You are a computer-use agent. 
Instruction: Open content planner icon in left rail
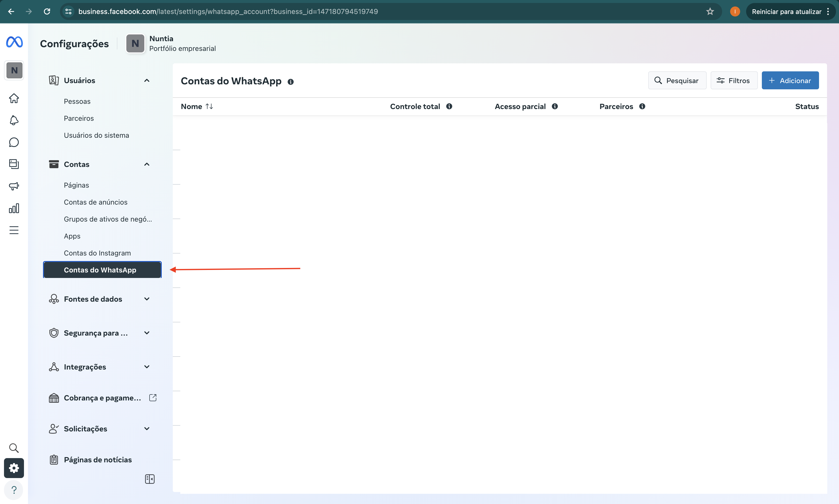tap(14, 164)
